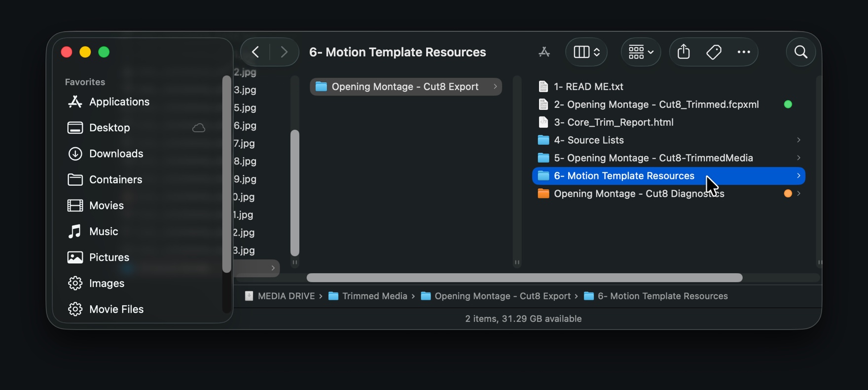Click the Share toolbar button
Image resolution: width=868 pixels, height=390 pixels.
[684, 52]
